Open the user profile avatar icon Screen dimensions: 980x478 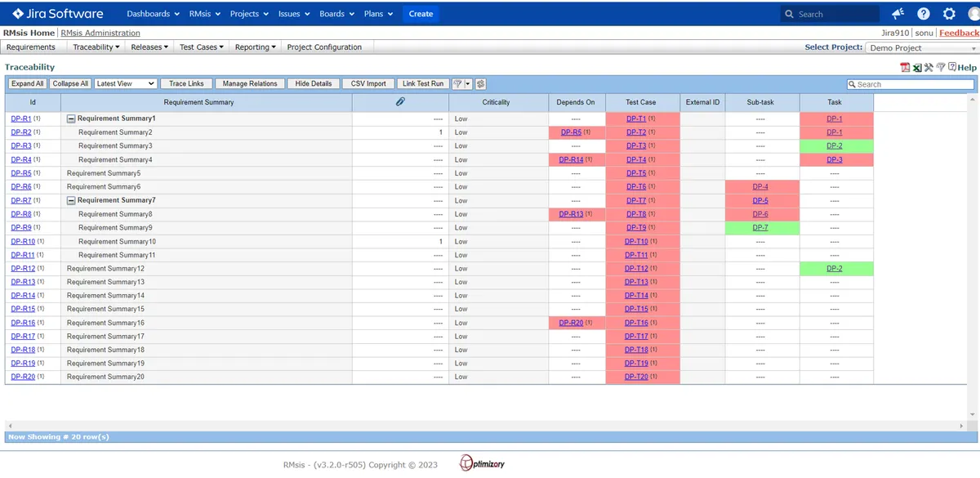click(x=973, y=14)
